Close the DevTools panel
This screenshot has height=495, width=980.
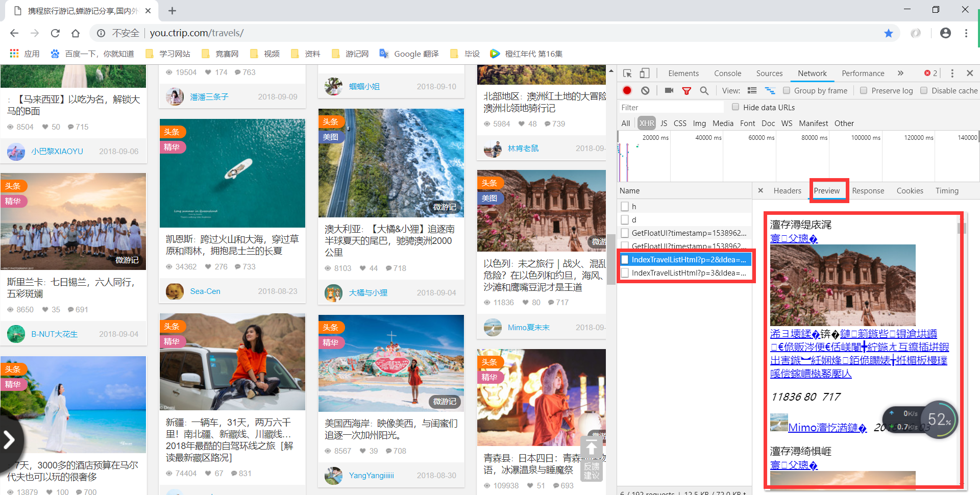[x=970, y=73]
